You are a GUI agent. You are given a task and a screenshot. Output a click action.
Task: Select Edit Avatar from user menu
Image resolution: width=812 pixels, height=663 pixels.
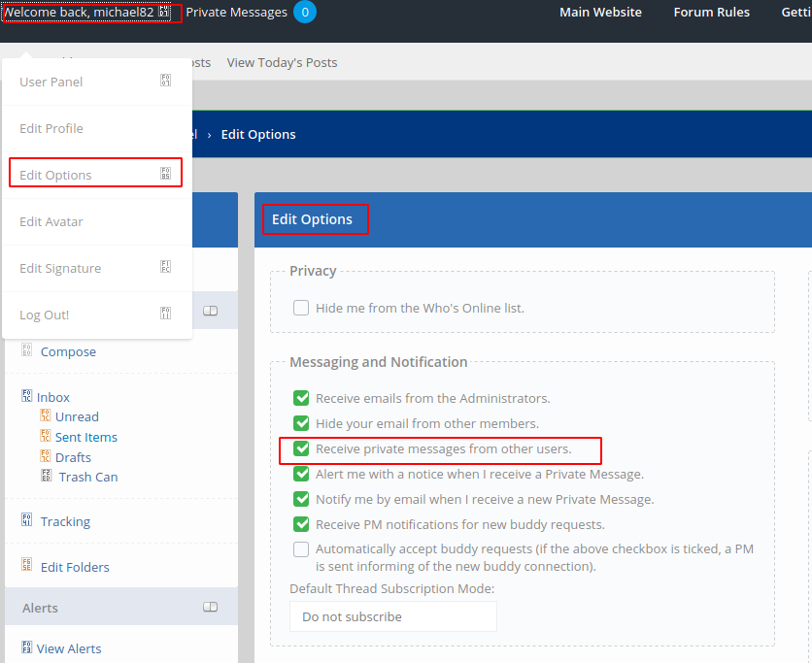tap(51, 222)
